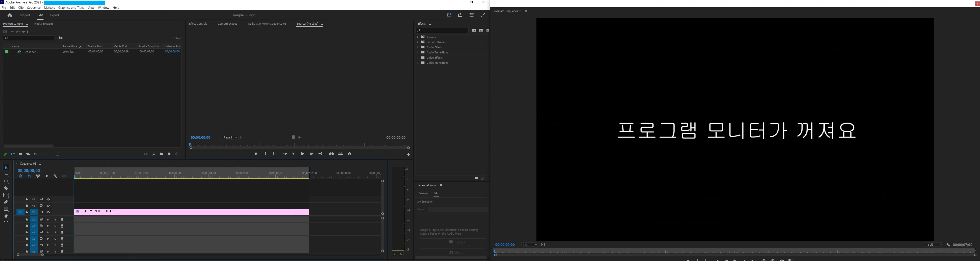This screenshot has height=261, width=980.
Task: Toggle V3 track output eye
Action: click(x=48, y=199)
